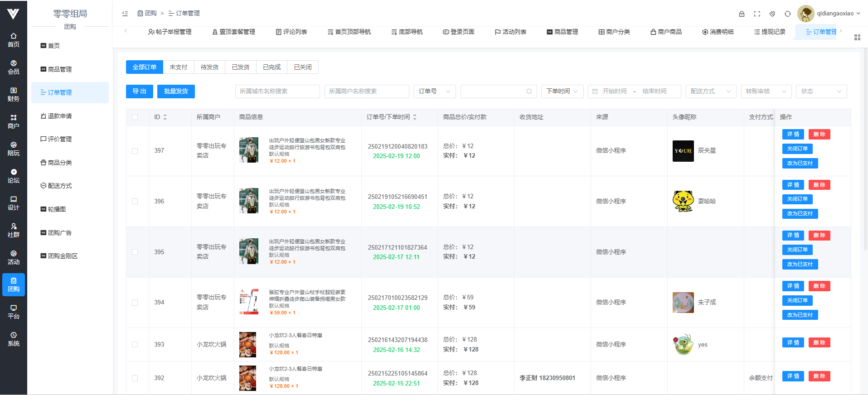This screenshot has width=868, height=395.
Task: Expand the 转账审核 dropdown
Action: pos(766,92)
